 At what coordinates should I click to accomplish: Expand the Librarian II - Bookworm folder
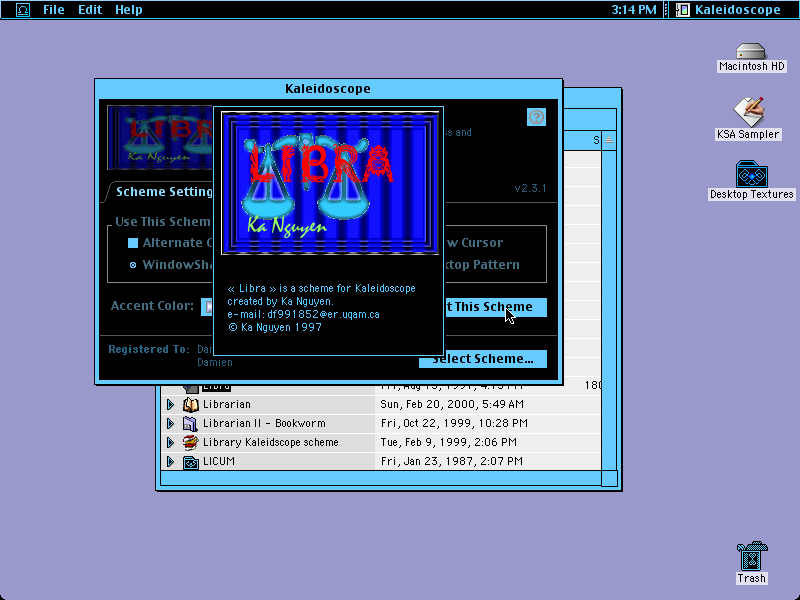click(x=170, y=423)
